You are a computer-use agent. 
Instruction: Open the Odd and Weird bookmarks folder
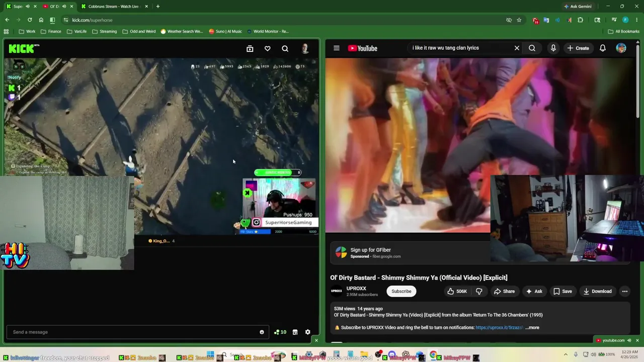click(139, 31)
